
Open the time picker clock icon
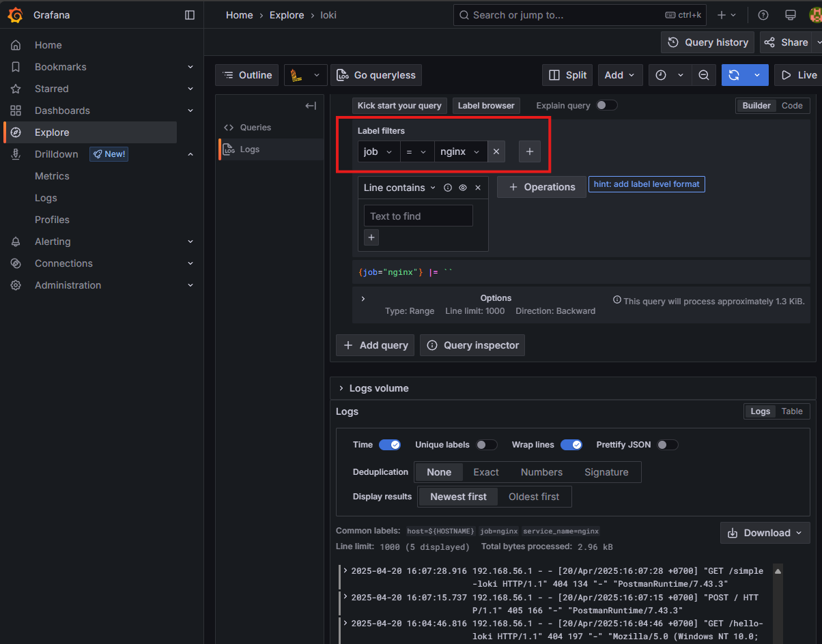coord(661,75)
